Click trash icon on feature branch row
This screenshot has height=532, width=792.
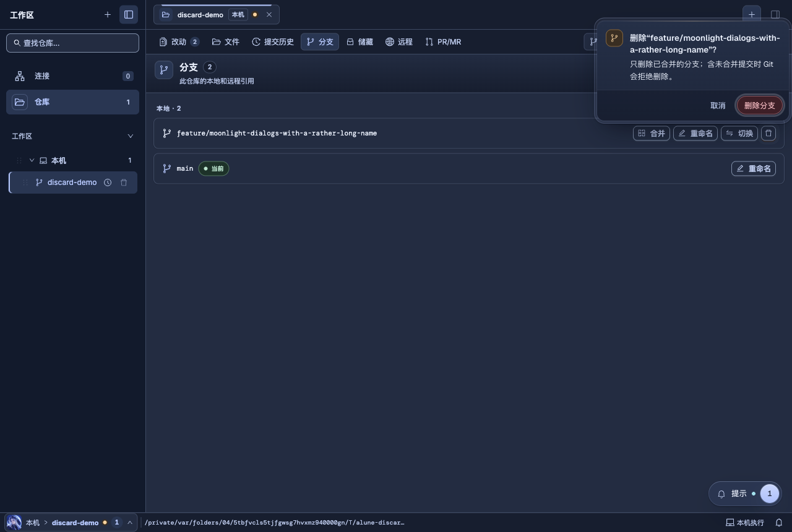768,134
